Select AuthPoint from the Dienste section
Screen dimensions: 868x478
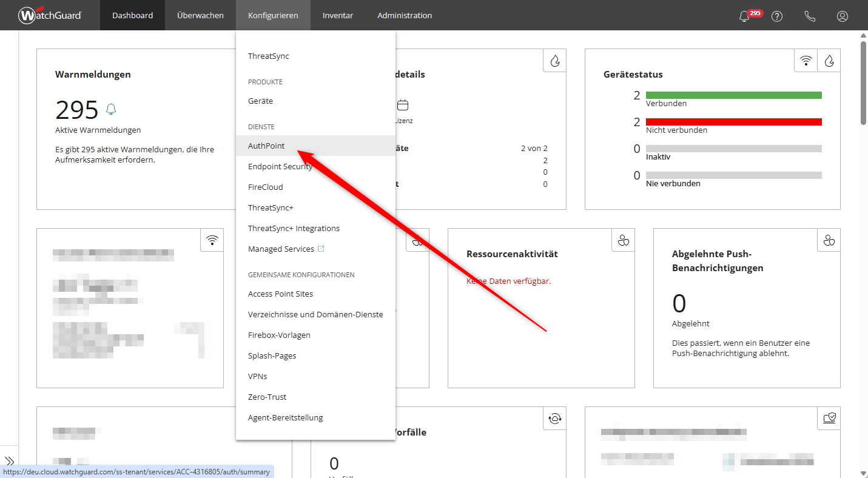click(266, 146)
